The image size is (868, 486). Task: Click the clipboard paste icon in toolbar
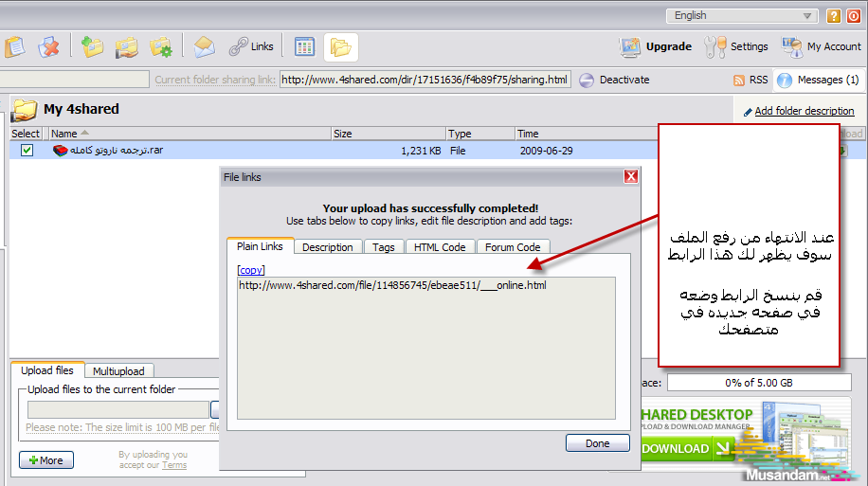click(15, 47)
